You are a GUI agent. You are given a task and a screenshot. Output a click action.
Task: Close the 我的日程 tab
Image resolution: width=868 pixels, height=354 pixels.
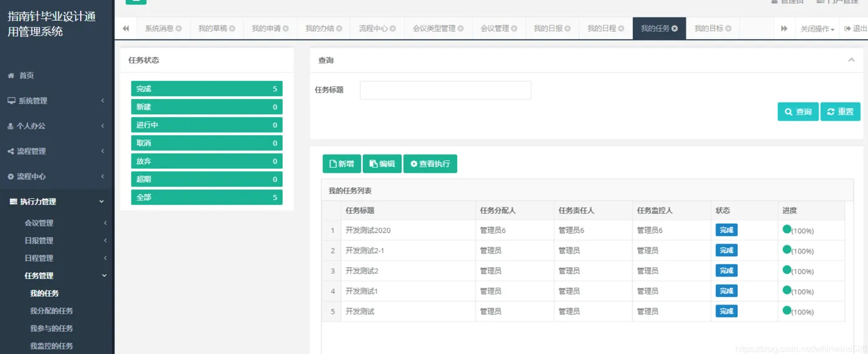621,29
